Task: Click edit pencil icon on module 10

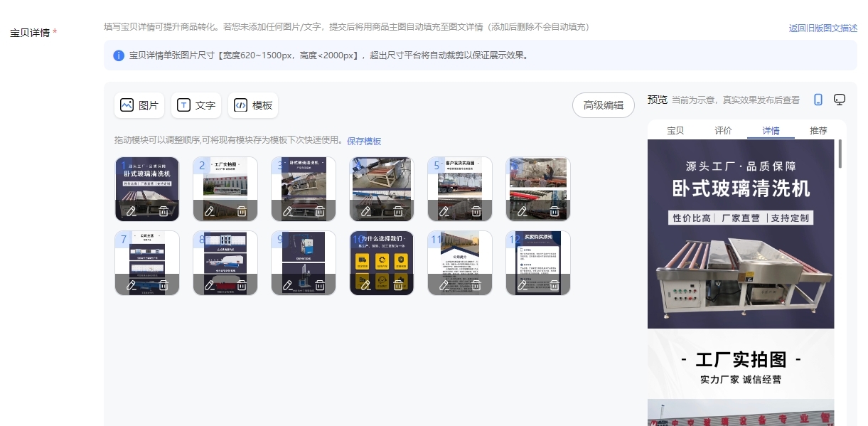Action: [x=366, y=285]
